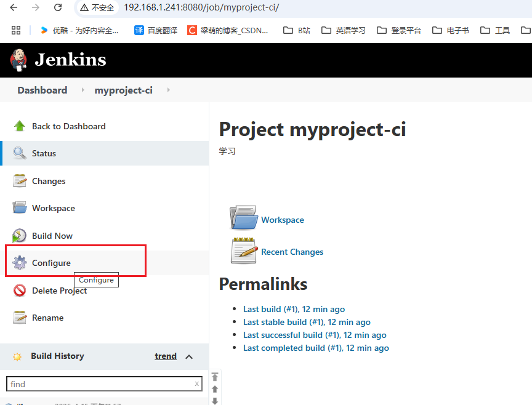
Task: Click the magnifier Status icon
Action: tap(20, 153)
